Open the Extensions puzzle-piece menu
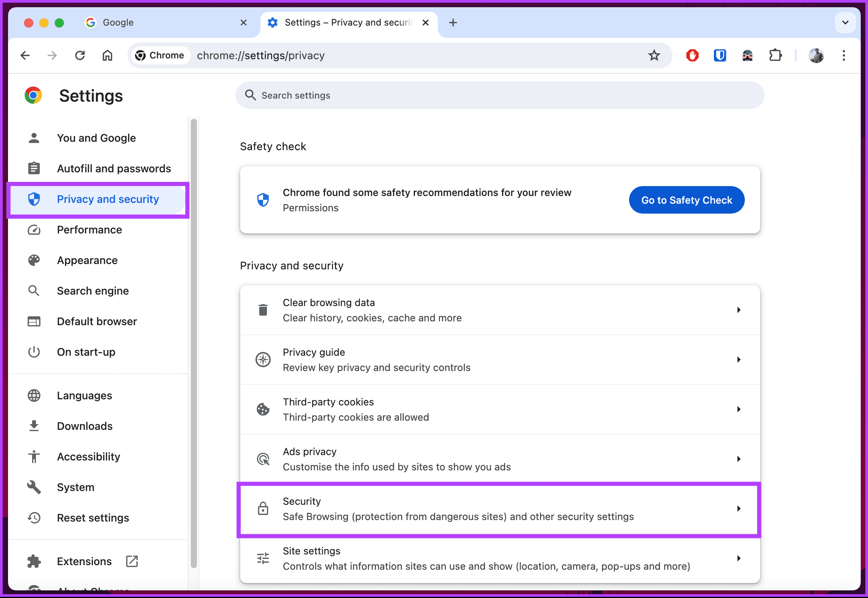Screen dimensions: 868x598 775,55
